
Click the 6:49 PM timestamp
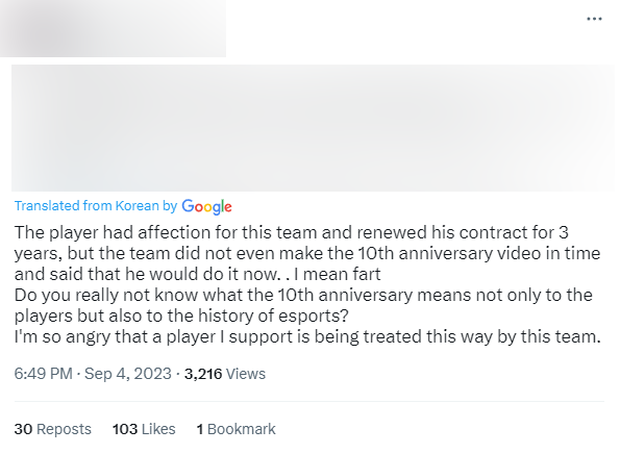pos(43,374)
